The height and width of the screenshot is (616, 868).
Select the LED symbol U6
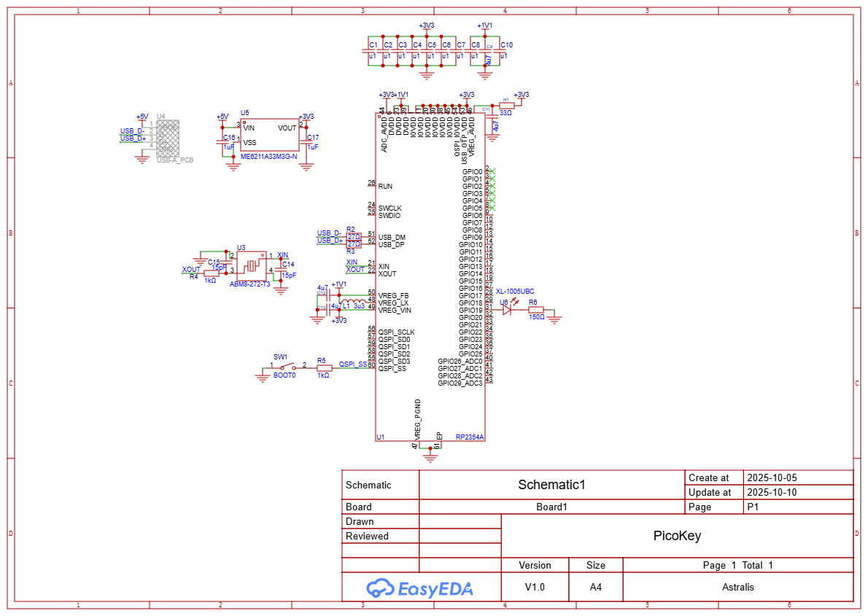(x=505, y=310)
